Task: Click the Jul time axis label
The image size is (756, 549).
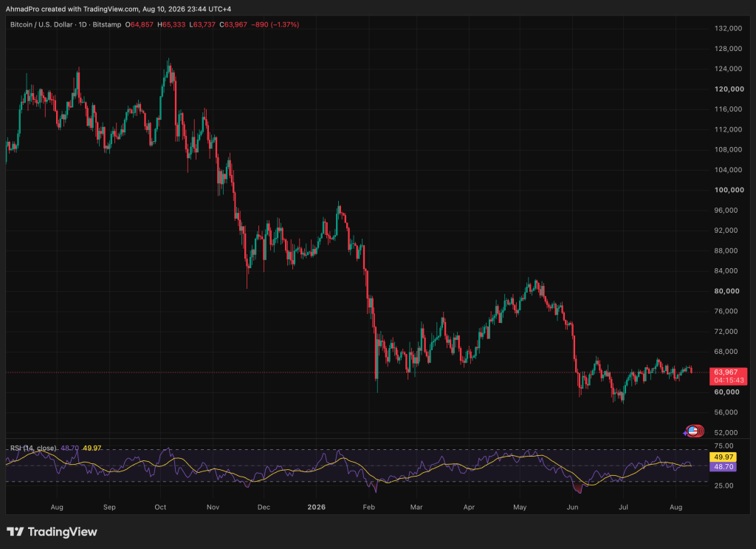Action: [623, 508]
